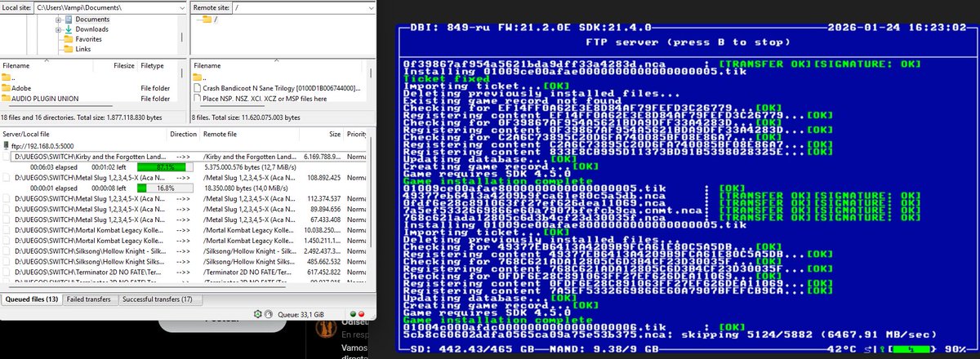Click the Server/Local file column header

tap(82, 134)
